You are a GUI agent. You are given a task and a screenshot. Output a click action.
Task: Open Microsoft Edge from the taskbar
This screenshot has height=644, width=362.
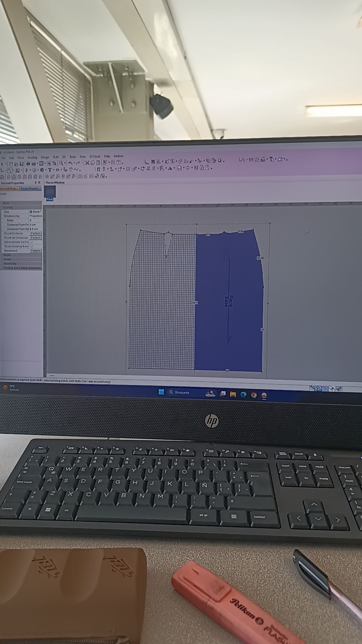(x=243, y=395)
